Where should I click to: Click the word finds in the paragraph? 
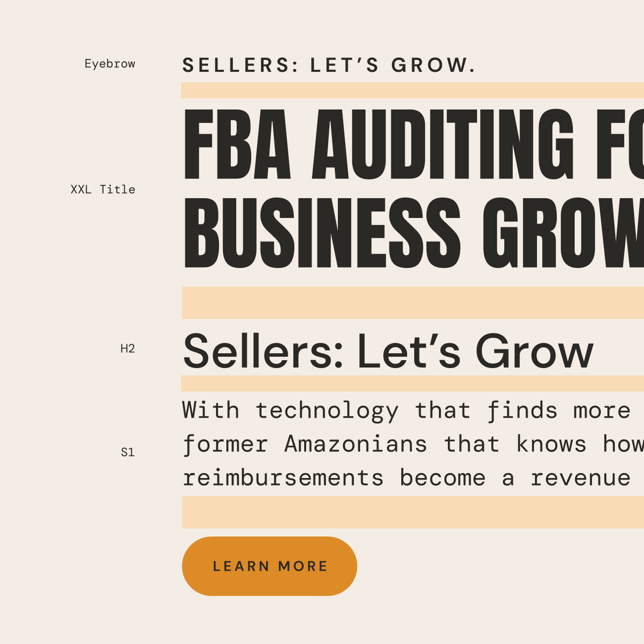point(522,411)
